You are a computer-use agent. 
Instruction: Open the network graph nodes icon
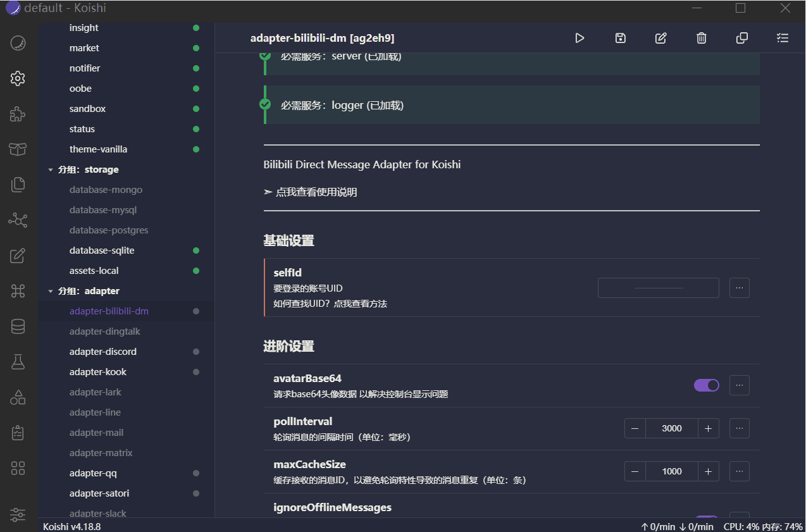[x=18, y=220]
